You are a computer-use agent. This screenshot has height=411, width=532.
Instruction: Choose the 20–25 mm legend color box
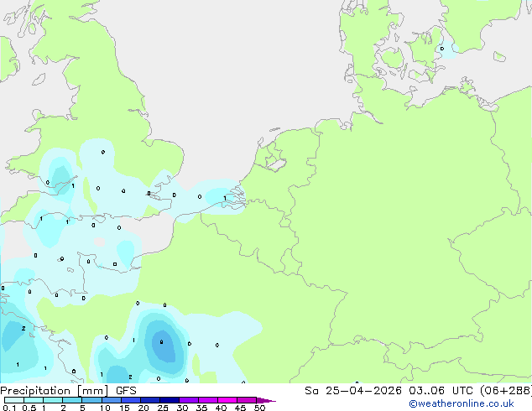coord(149,400)
